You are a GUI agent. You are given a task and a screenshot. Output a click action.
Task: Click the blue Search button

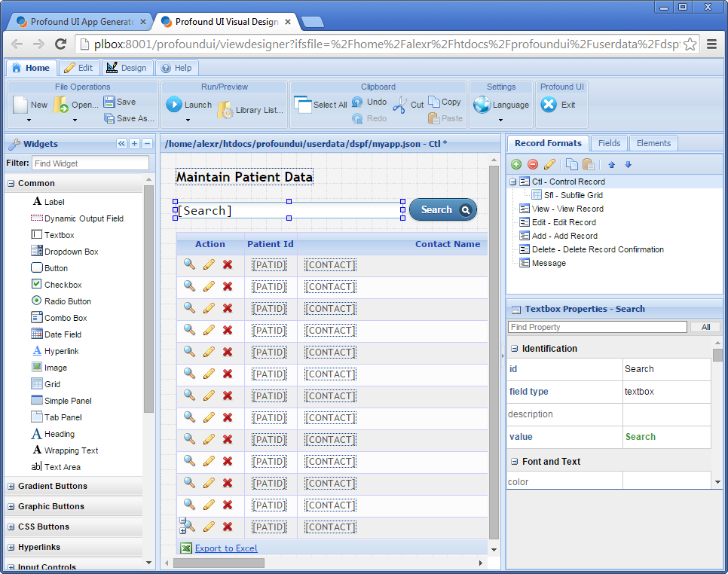pyautogui.click(x=443, y=210)
